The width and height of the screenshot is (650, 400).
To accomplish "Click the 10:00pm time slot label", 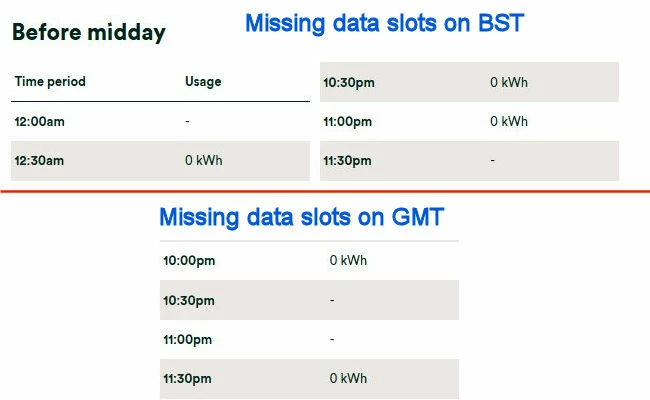I will coord(189,261).
